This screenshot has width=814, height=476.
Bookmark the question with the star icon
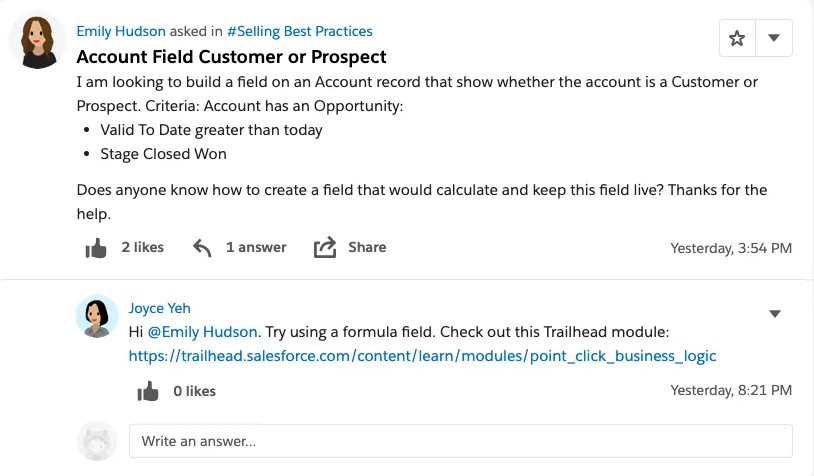point(737,38)
